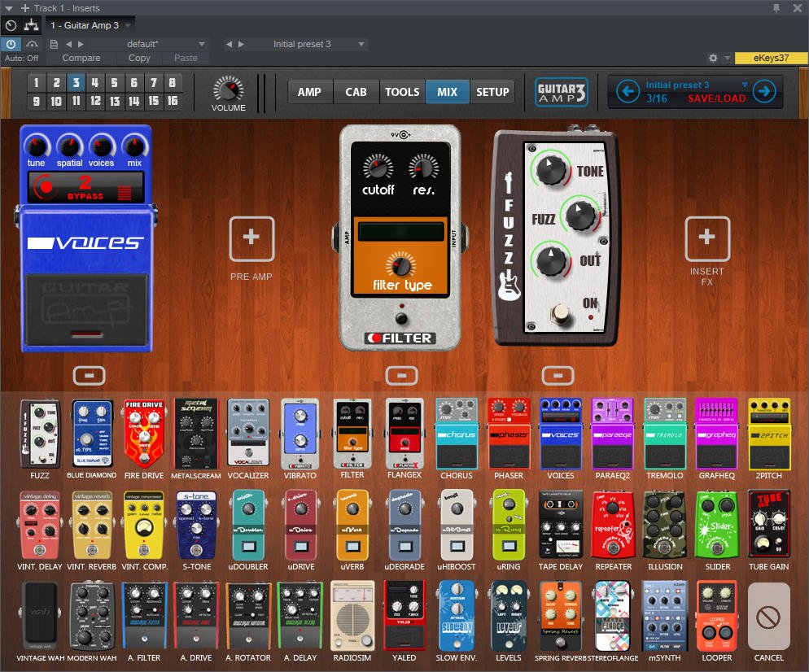Switch to the AMP tab
The height and width of the screenshot is (672, 809).
pyautogui.click(x=309, y=92)
